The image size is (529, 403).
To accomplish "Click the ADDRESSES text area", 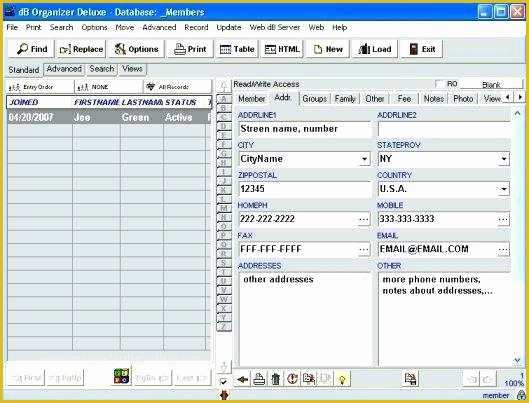I will coord(305,319).
